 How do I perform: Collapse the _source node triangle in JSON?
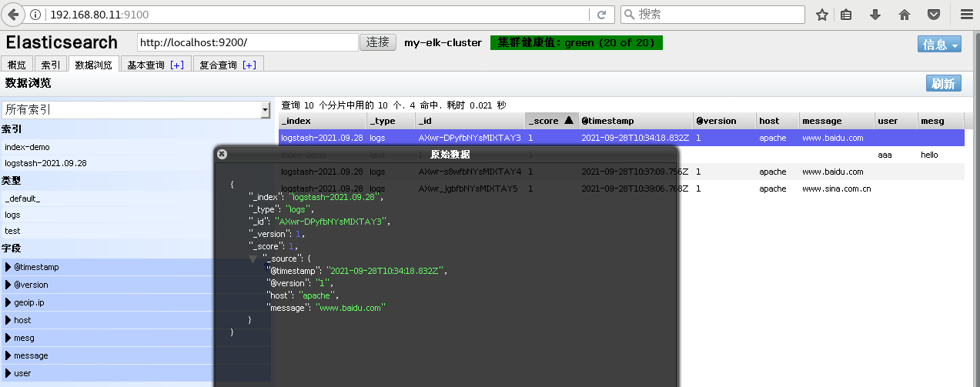pos(253,259)
